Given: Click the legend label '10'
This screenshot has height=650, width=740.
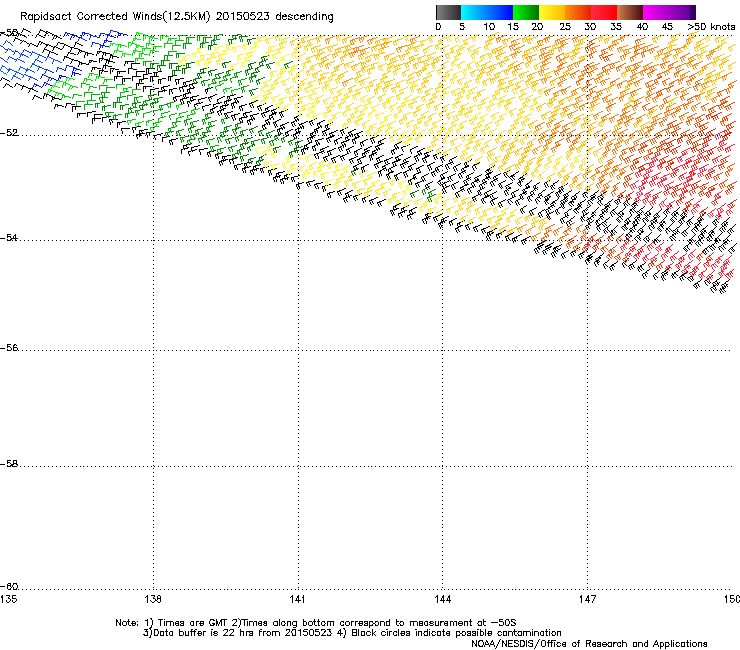Looking at the screenshot, I should 489,27.
